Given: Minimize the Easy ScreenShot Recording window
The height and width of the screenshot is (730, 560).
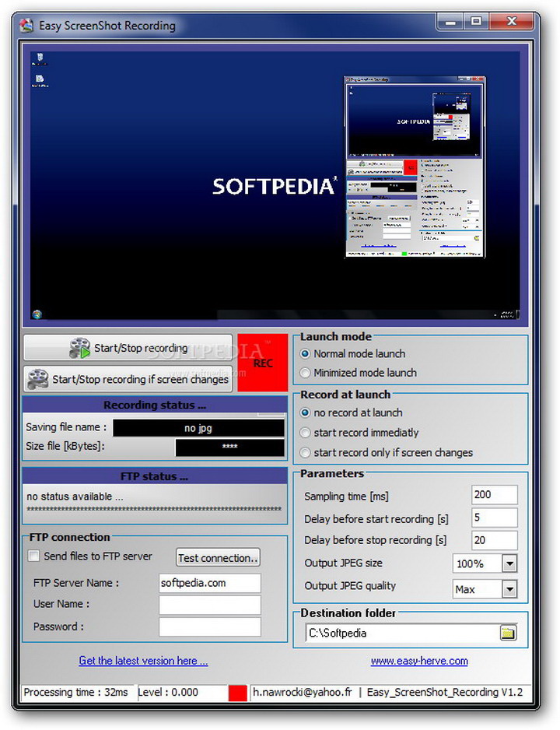Looking at the screenshot, I should [450, 22].
